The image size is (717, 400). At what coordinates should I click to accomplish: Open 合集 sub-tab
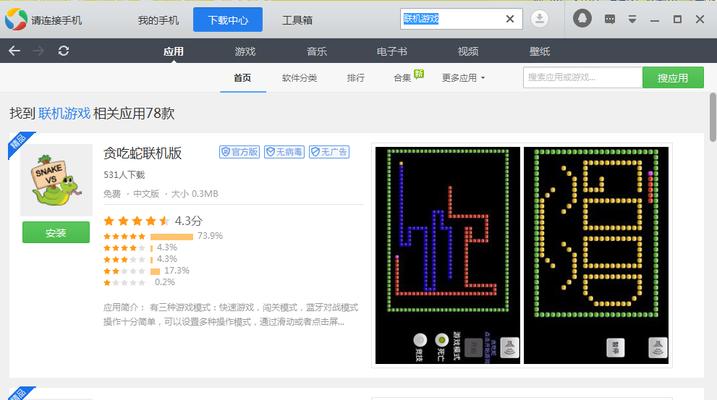(402, 78)
